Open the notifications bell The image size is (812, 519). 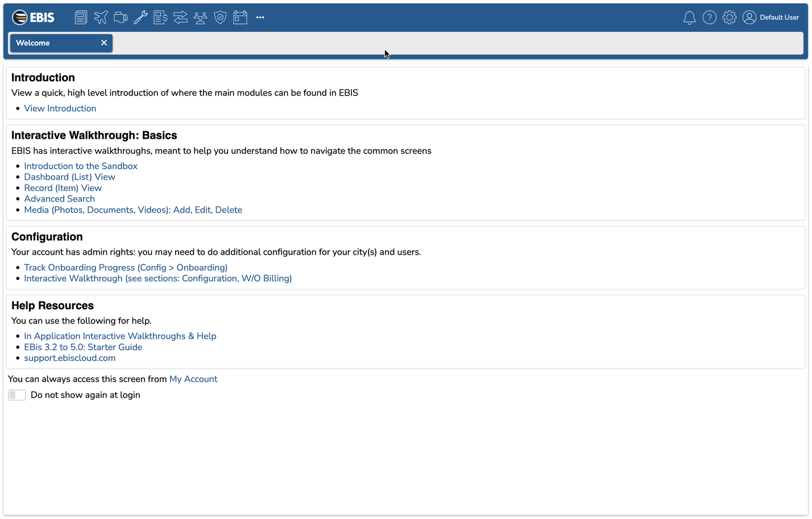click(689, 18)
